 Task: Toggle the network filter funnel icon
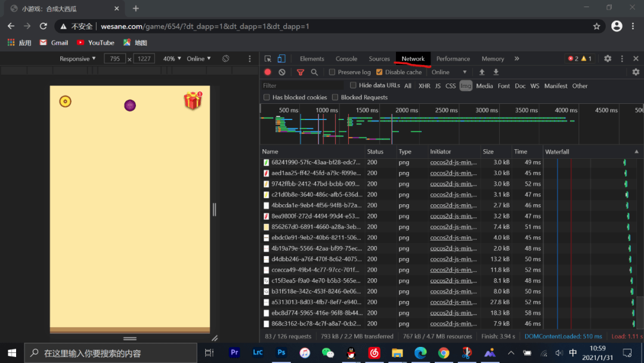pos(300,72)
